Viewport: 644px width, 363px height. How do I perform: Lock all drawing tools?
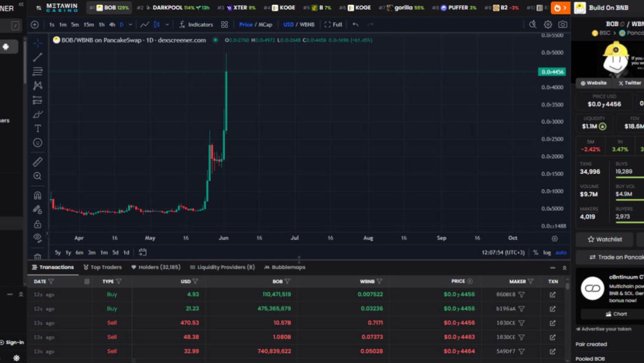pos(37,224)
